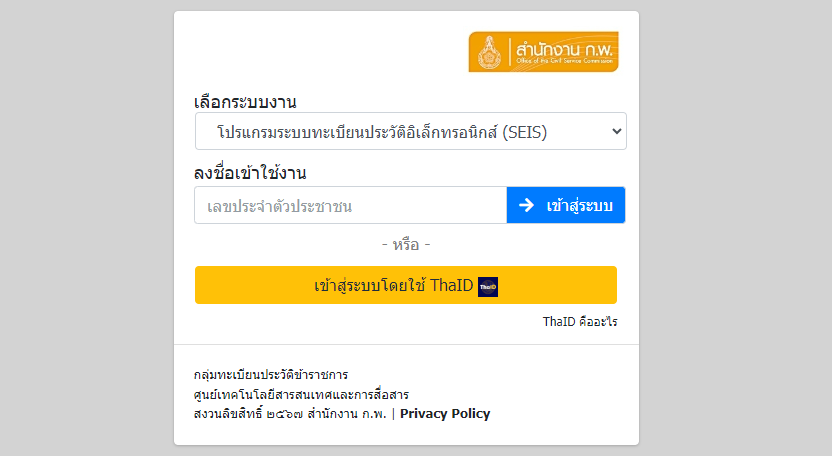Click 'สำนักงาน ก.พ.' text in the logo
Viewport: 832px width, 456px height.
point(565,49)
